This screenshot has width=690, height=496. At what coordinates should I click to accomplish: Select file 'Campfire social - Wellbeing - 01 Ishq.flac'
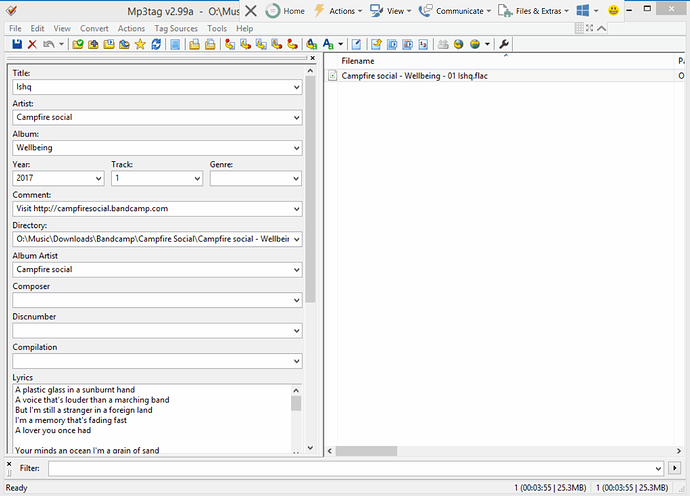click(x=414, y=76)
